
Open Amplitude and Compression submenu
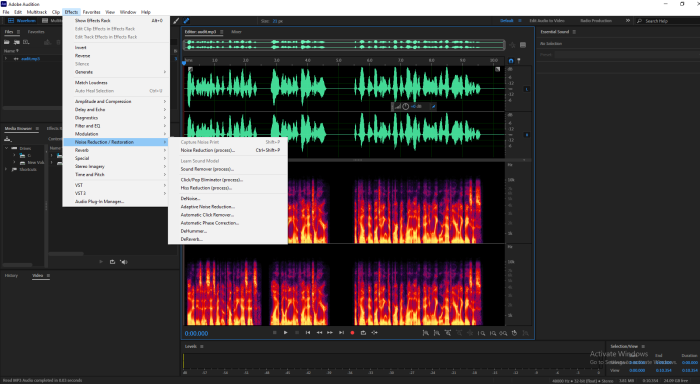coord(116,101)
